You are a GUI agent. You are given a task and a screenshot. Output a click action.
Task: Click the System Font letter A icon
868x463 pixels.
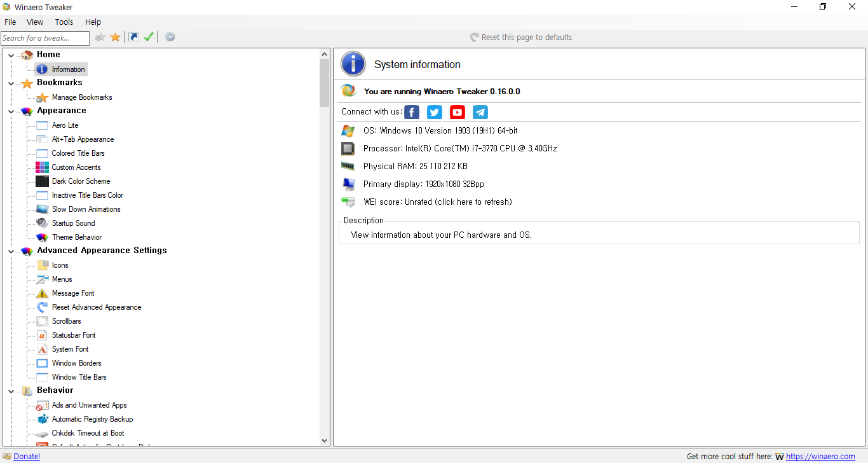pyautogui.click(x=42, y=349)
